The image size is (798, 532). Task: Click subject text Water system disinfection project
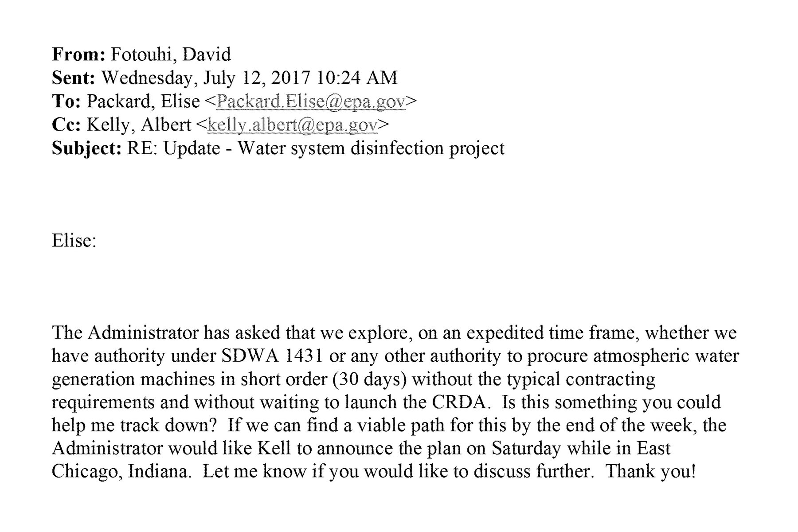371,148
